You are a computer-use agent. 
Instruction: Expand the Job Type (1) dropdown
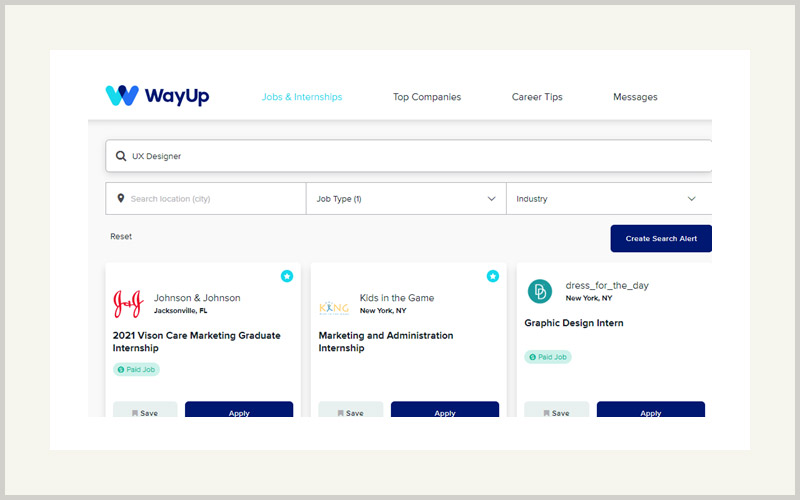click(406, 199)
